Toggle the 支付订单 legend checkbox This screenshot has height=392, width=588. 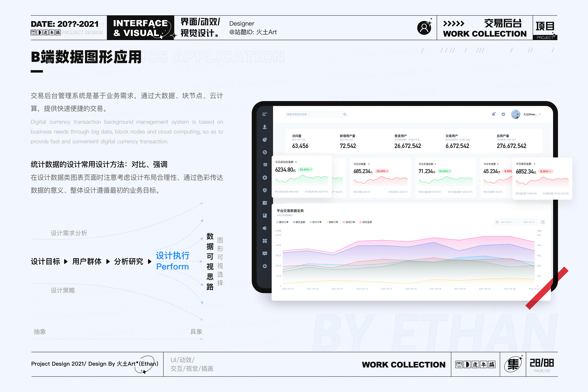tap(311, 222)
